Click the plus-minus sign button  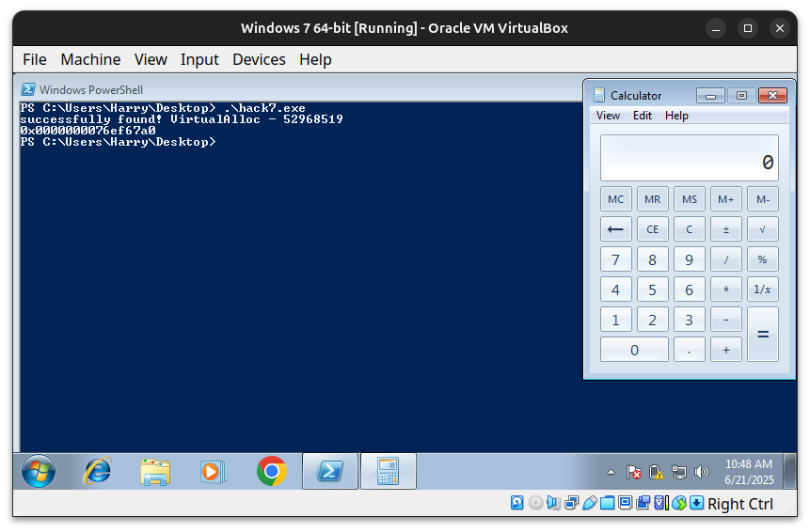pos(725,229)
